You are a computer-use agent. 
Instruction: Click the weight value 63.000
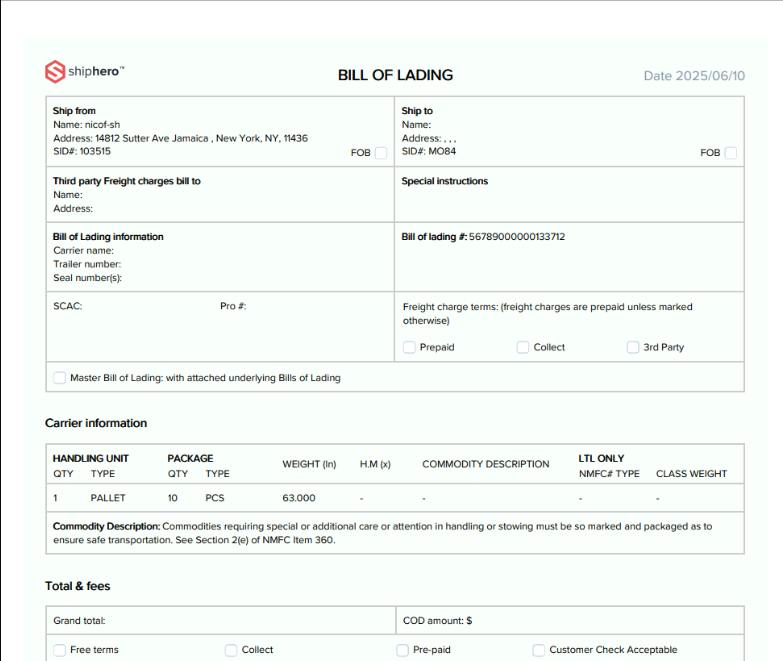[299, 498]
